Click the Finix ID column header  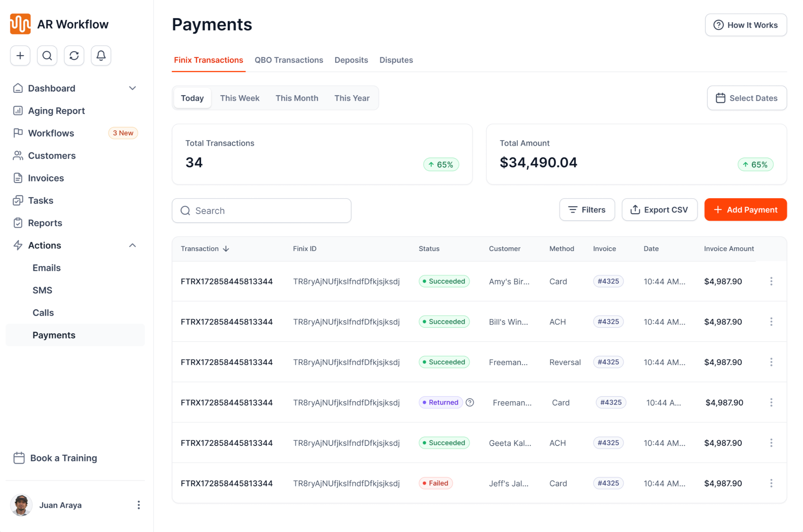coord(305,249)
